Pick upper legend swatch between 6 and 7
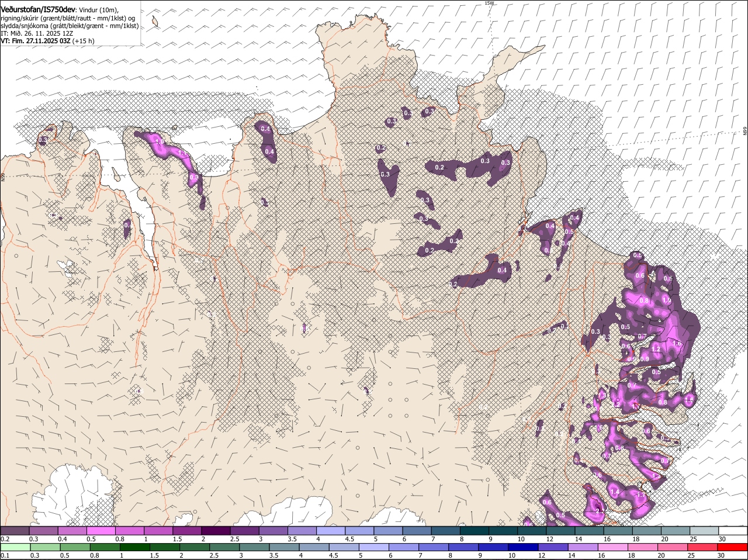The height and width of the screenshot is (560, 748). click(417, 530)
